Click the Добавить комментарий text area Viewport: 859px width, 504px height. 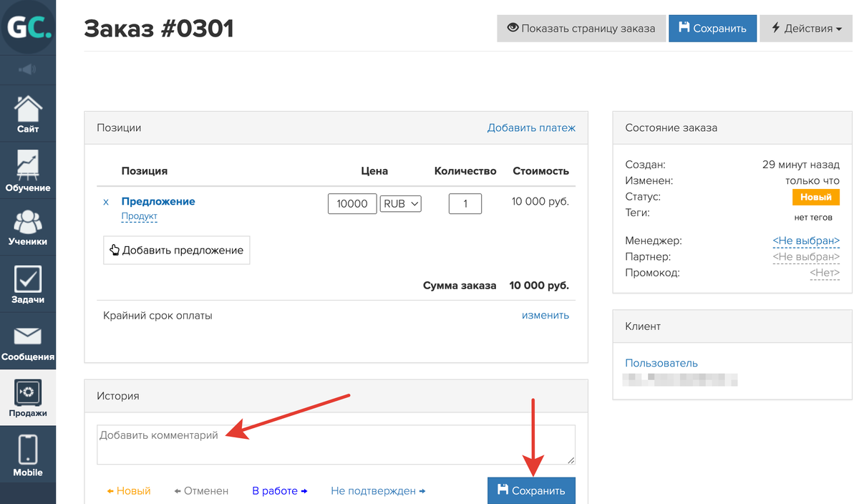(336, 445)
